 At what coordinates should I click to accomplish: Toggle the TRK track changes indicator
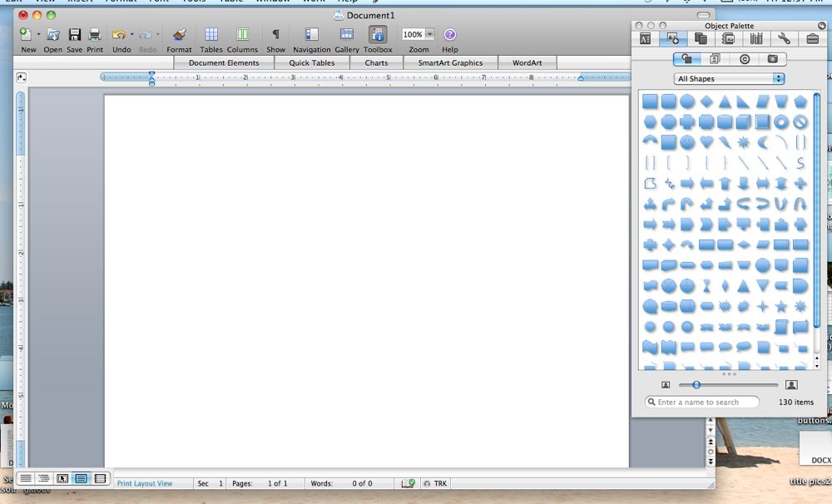pyautogui.click(x=438, y=482)
